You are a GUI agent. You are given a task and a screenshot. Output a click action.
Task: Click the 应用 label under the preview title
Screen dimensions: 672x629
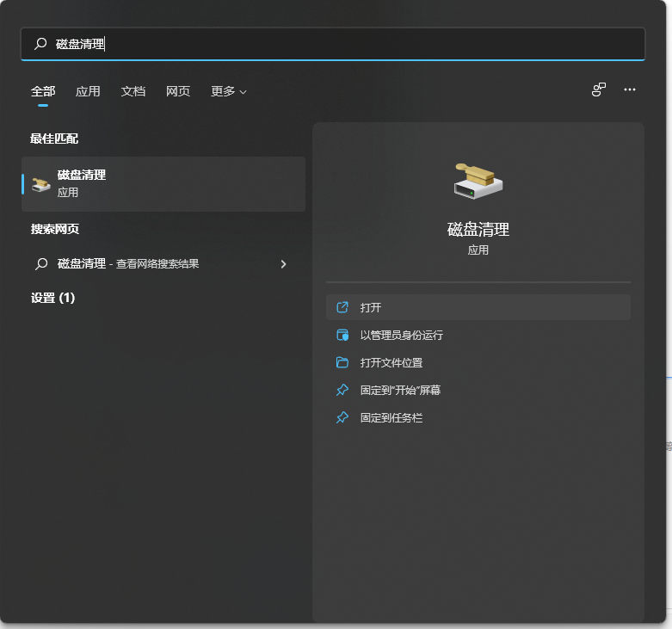(478, 250)
